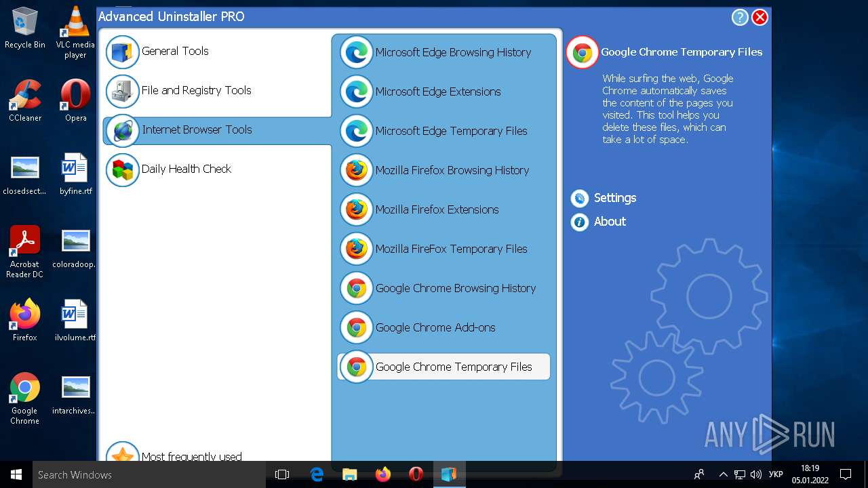Viewport: 868px width, 488px height.
Task: Click Chrome icon for Add-ons
Action: tap(356, 327)
